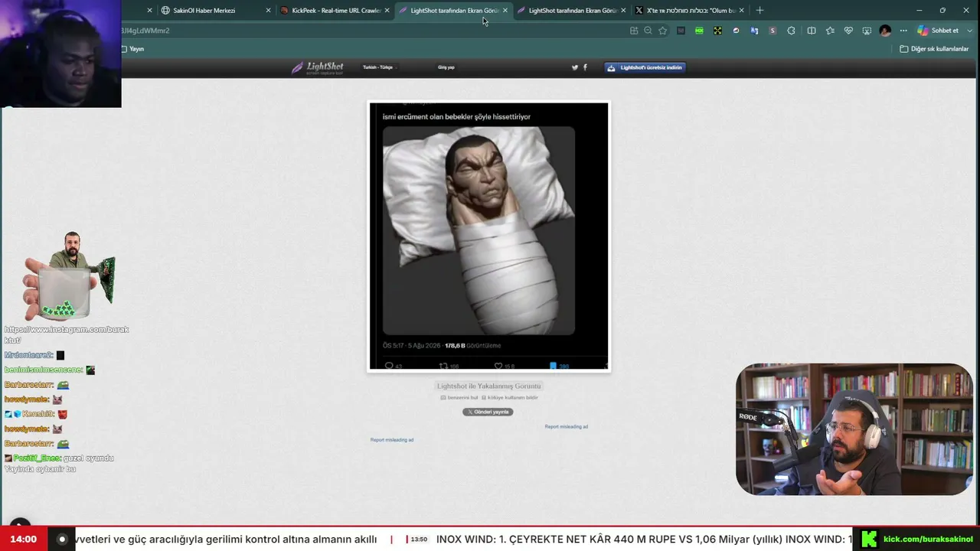Open the browser profile avatar
This screenshot has height=551, width=980.
885,31
